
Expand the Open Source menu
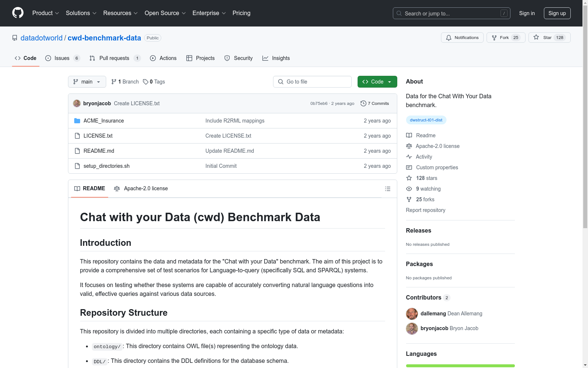(x=165, y=13)
